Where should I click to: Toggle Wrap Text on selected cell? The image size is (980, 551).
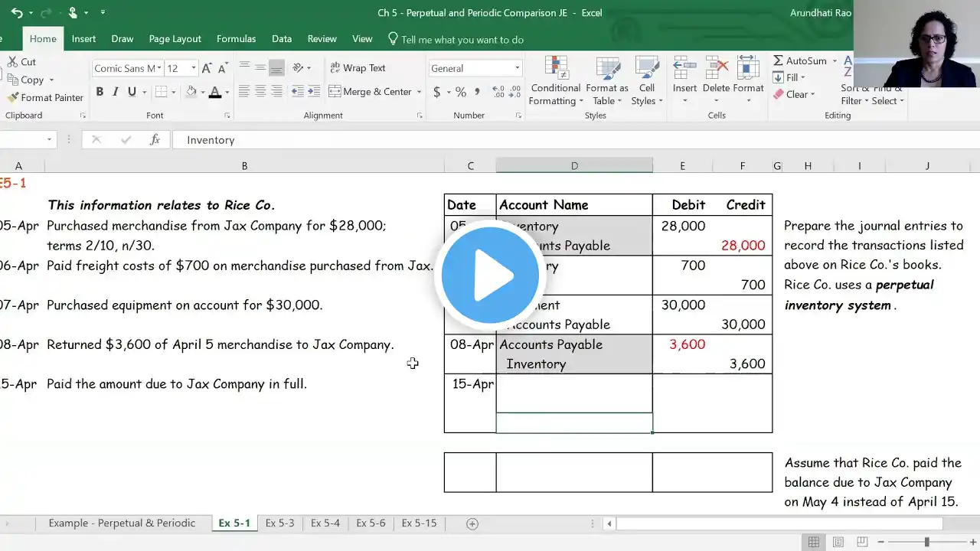(357, 68)
